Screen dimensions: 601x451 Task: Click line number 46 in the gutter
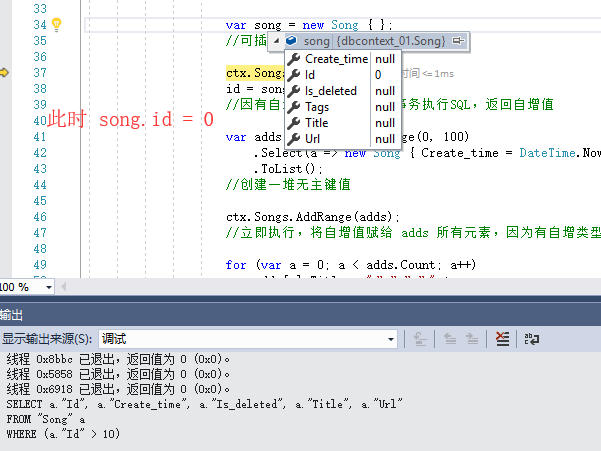40,216
